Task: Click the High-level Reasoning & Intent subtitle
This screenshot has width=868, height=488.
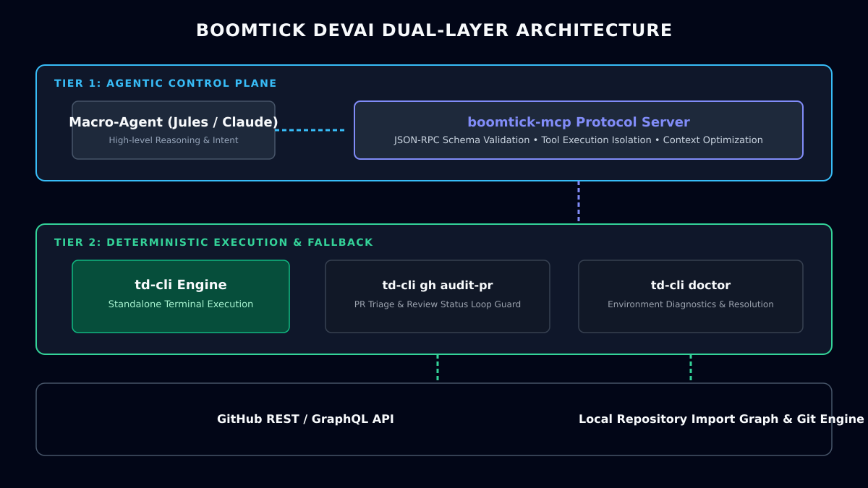Action: click(174, 140)
